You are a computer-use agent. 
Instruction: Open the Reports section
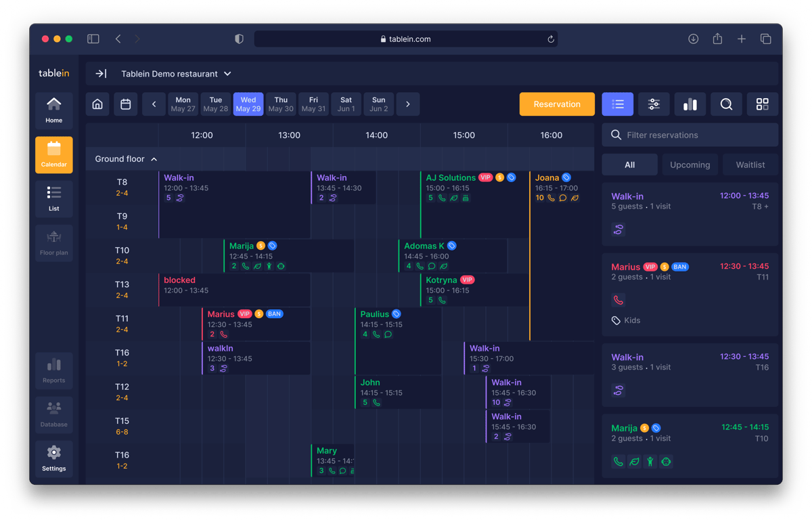pos(54,370)
